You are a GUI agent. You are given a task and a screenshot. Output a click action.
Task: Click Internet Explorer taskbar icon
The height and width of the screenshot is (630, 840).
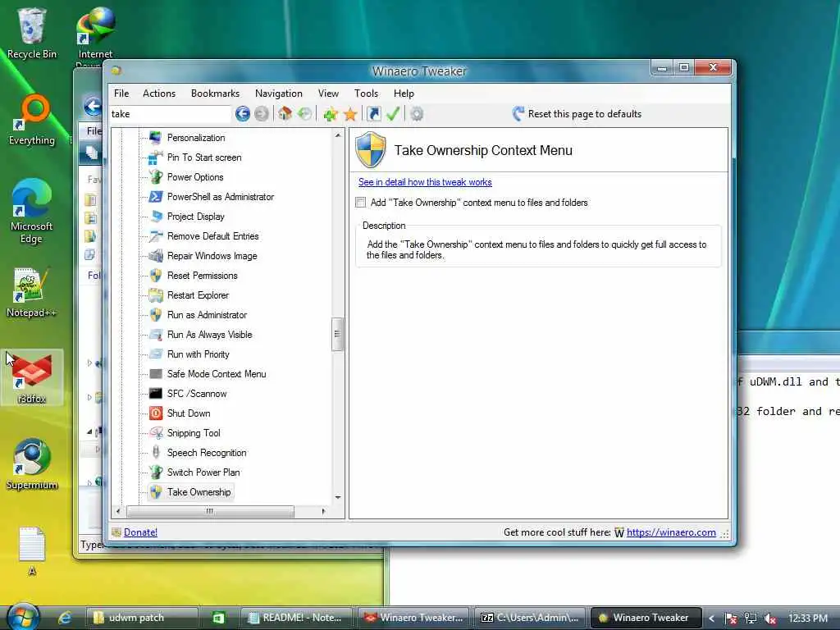64,618
